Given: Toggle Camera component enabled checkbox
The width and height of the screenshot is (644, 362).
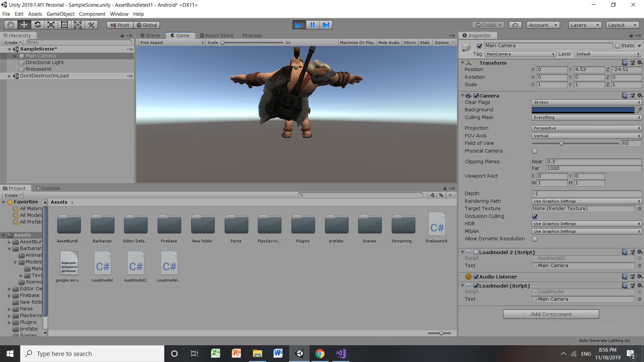Looking at the screenshot, I should pyautogui.click(x=476, y=96).
